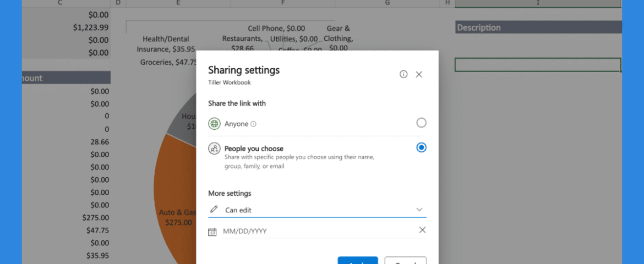The image size is (644, 264).
Task: Select column F header in spreadsheet
Action: tap(282, 3)
